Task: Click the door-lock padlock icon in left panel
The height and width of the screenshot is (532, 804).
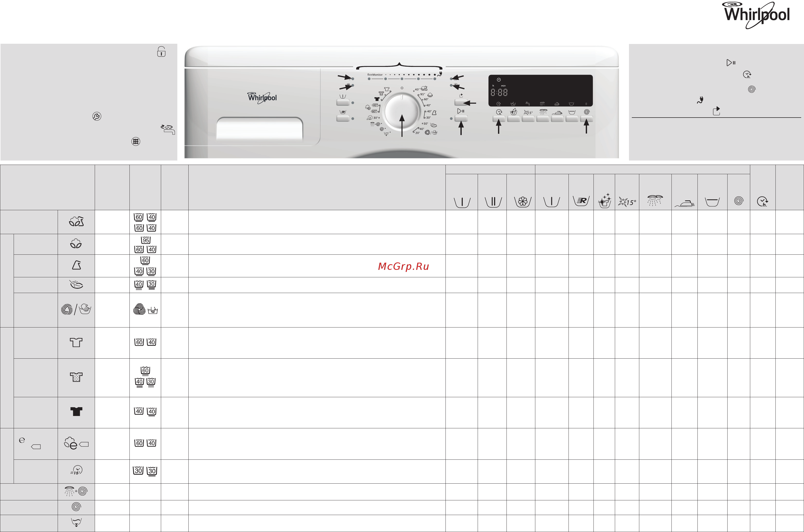Action: [x=161, y=51]
